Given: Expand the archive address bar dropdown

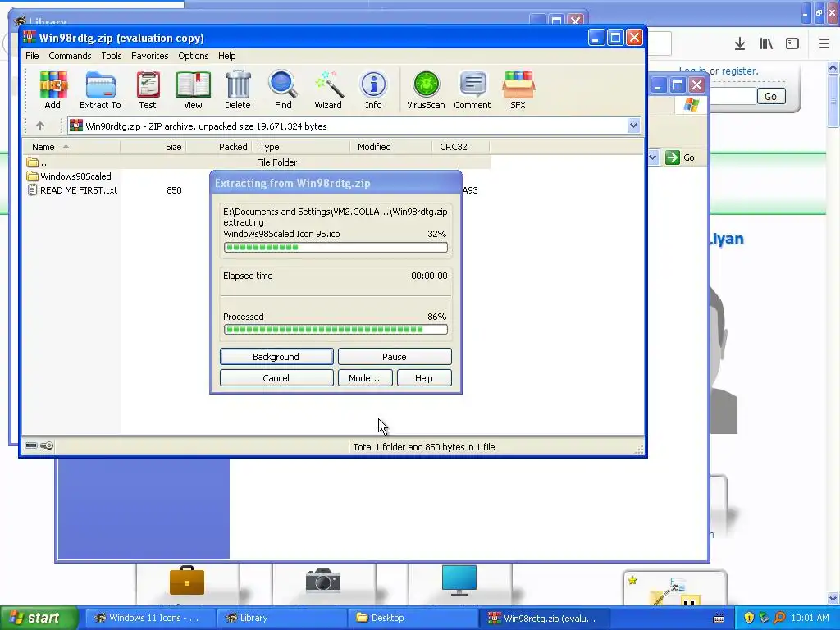Looking at the screenshot, I should [x=633, y=126].
